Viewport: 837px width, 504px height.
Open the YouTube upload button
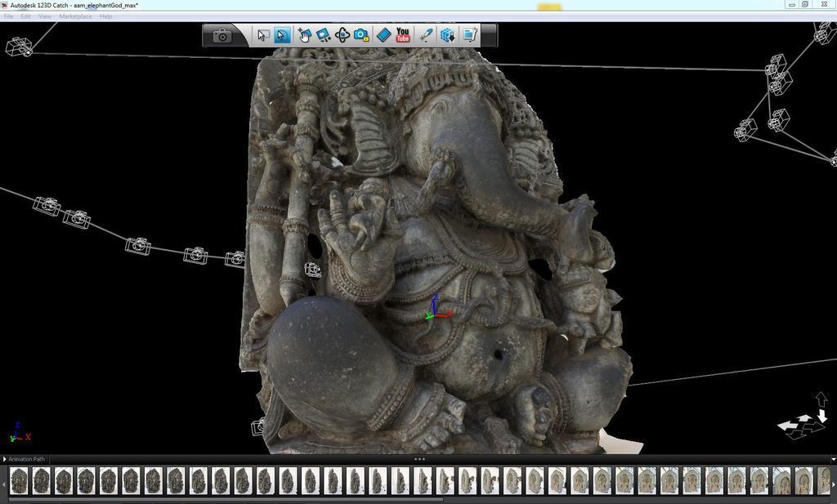tap(403, 35)
